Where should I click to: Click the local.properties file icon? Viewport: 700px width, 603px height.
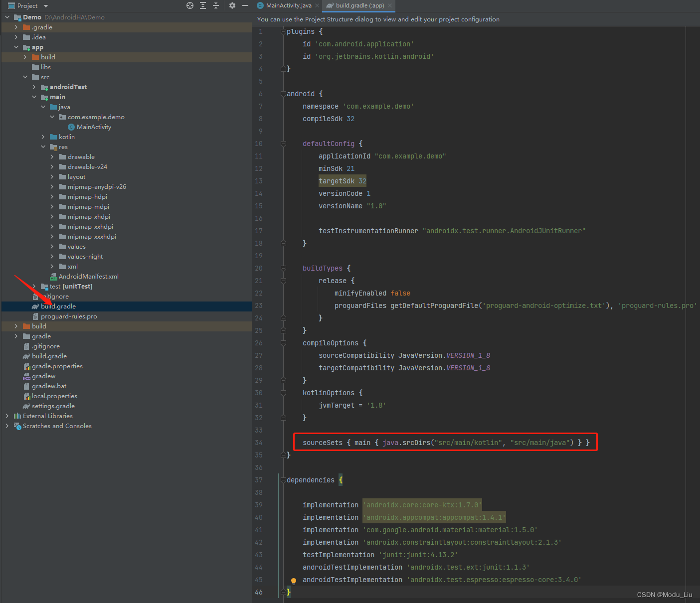[x=26, y=396]
